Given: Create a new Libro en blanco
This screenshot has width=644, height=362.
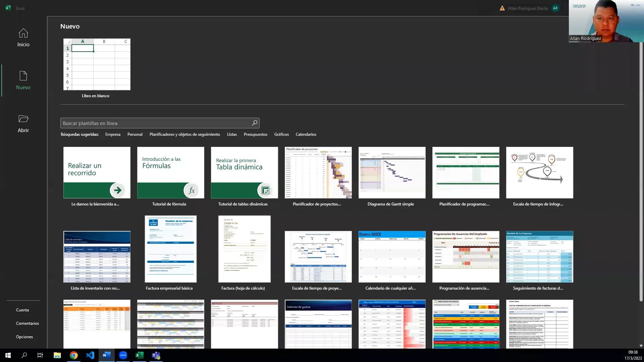Looking at the screenshot, I should (x=97, y=65).
